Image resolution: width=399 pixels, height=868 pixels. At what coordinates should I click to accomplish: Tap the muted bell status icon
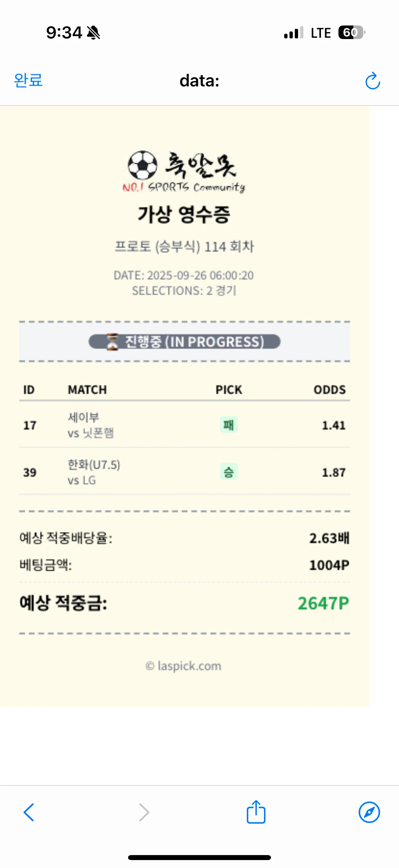point(93,33)
